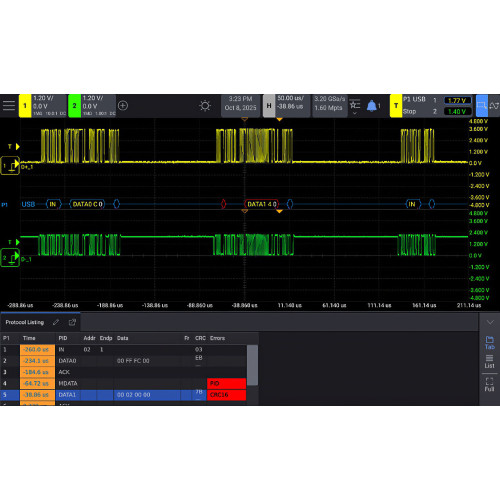The width and height of the screenshot is (500, 500).
Task: Select row 5 DATA1 packet
Action: (124, 395)
